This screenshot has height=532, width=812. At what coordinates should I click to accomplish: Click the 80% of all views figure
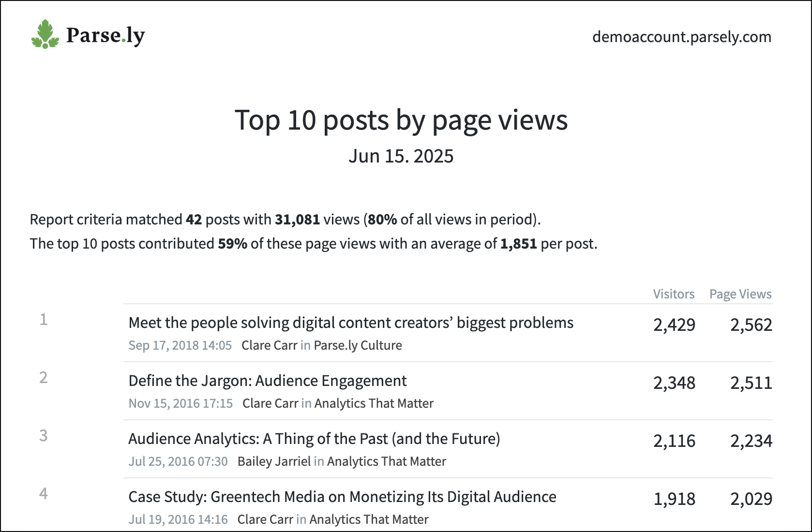coord(382,220)
